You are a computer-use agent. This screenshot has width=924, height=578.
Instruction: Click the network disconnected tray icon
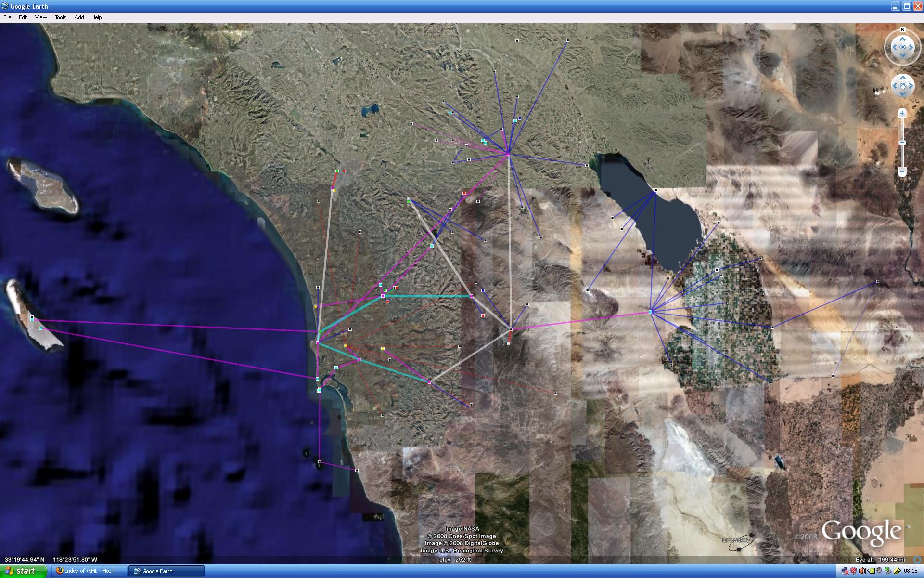point(845,571)
